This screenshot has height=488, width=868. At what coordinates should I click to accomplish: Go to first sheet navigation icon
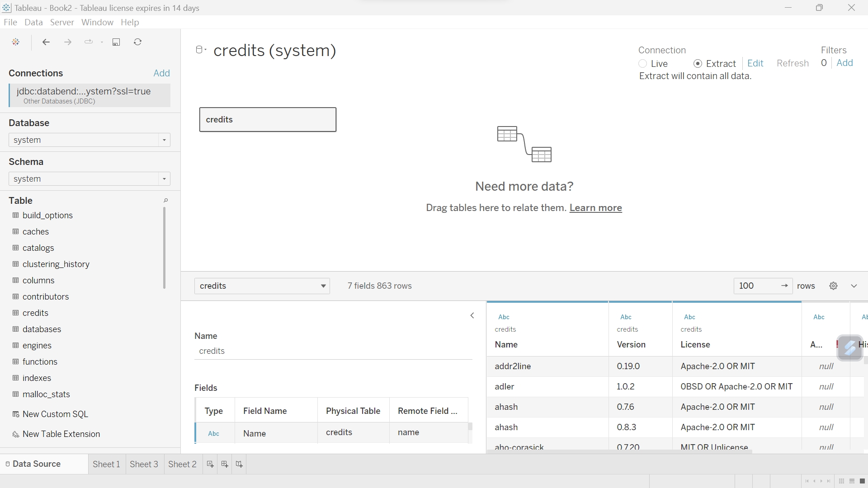click(807, 481)
